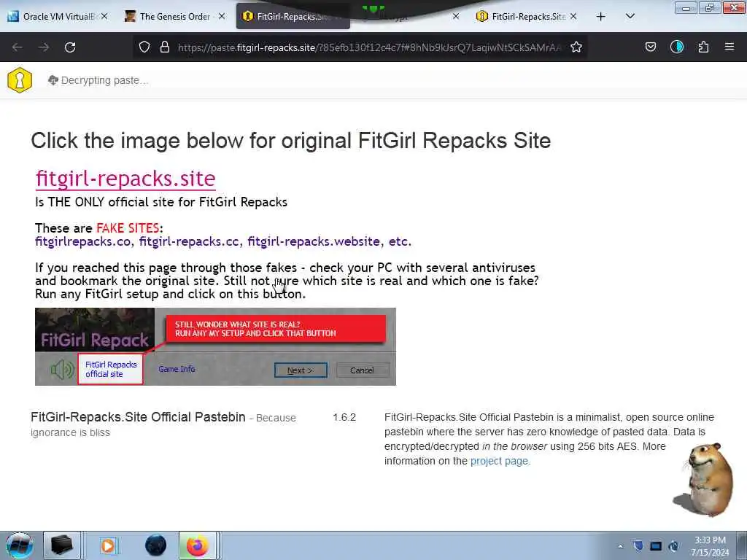Close the last FitGirl-Repacks.Site tab
The width and height of the screenshot is (747, 560).
(573, 16)
